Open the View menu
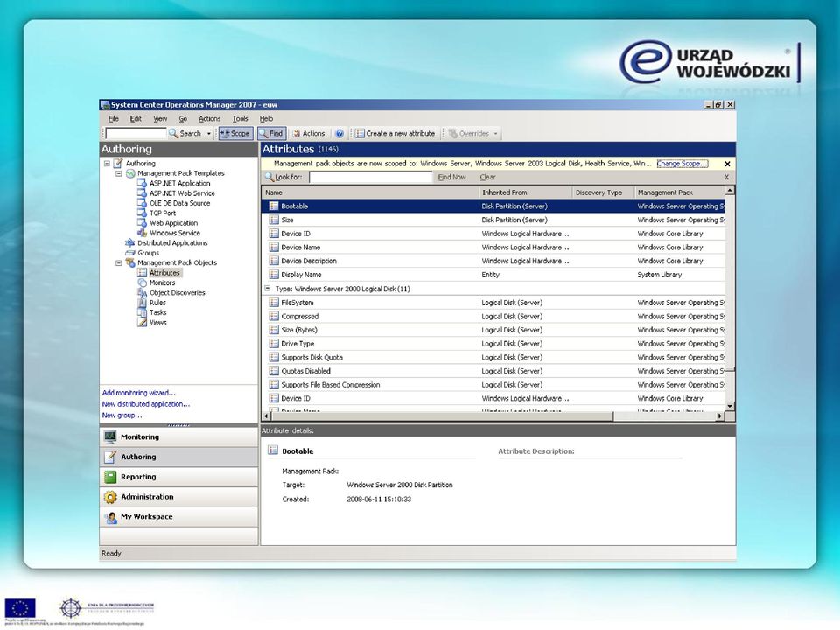Image resolution: width=840 pixels, height=630 pixels. point(160,119)
